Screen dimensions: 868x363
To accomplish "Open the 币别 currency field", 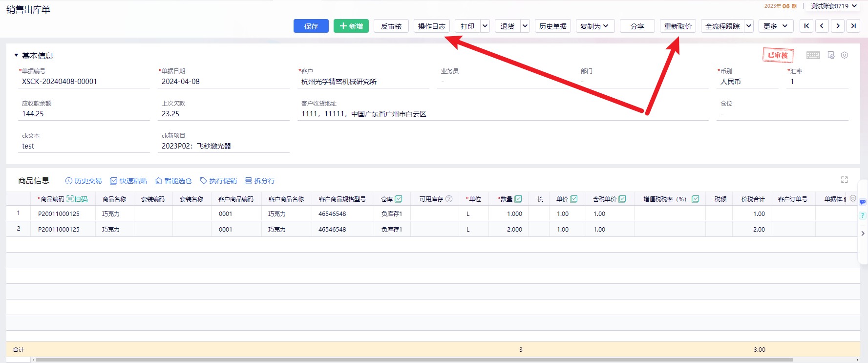I will 747,82.
